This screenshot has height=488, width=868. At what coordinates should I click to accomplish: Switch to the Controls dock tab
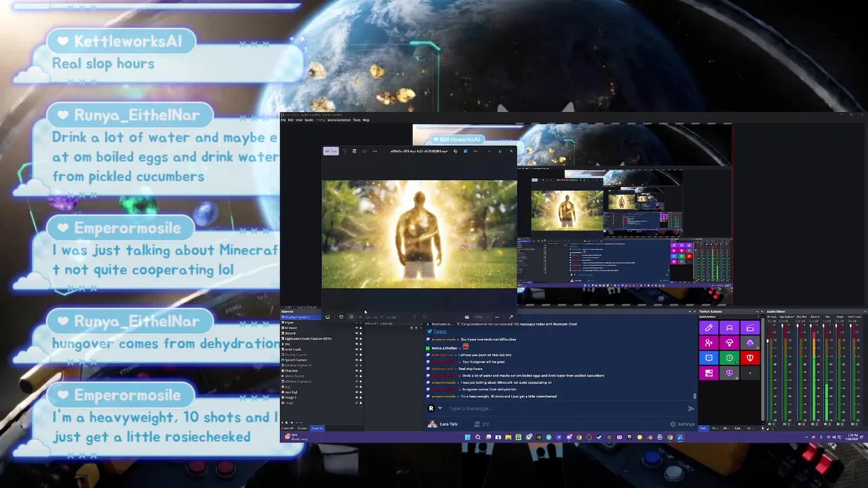[288, 428]
